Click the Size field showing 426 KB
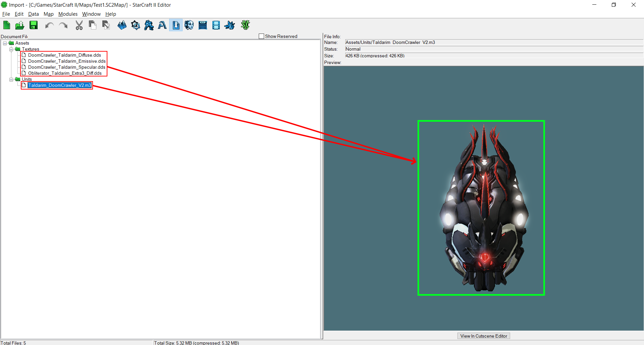This screenshot has height=345, width=644. [x=494, y=56]
